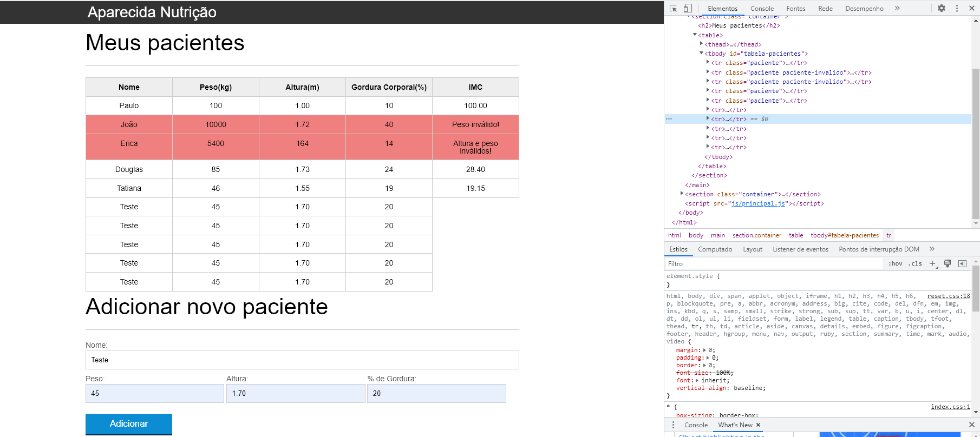Click the Adicionar button
The width and height of the screenshot is (980, 437).
(x=129, y=424)
